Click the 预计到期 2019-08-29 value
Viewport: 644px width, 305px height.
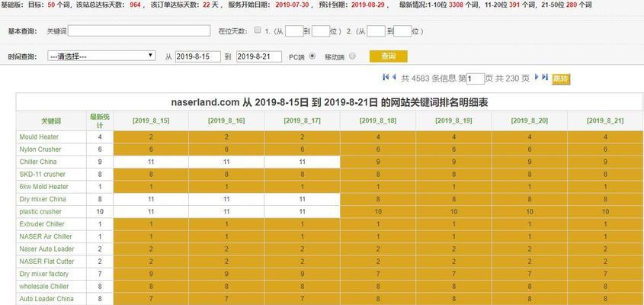(368, 5)
